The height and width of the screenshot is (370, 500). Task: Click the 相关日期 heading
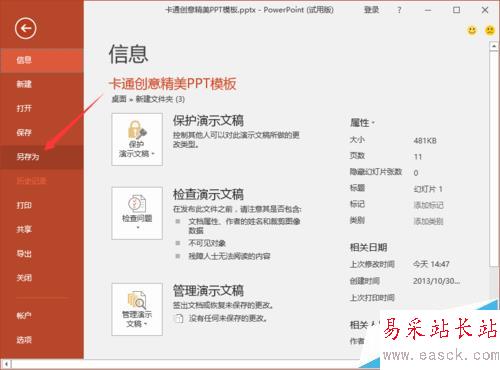[x=368, y=247]
